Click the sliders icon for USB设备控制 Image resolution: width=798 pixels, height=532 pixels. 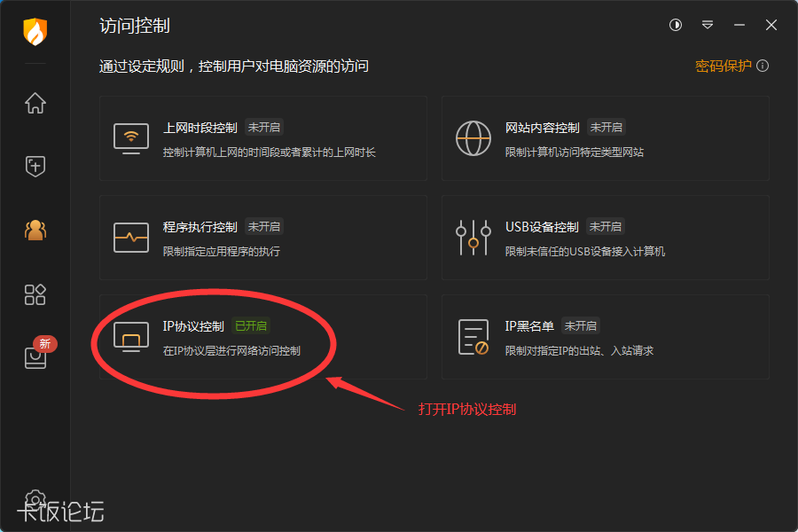473,237
